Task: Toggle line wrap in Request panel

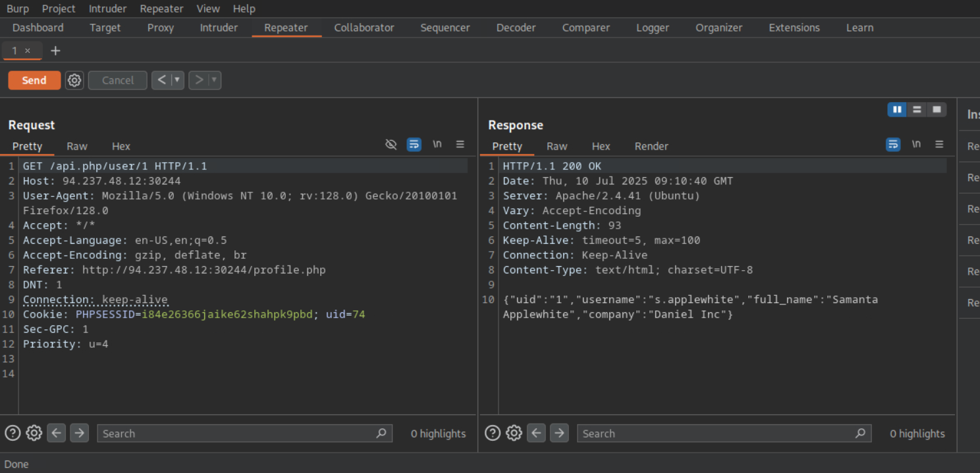Action: [x=414, y=144]
